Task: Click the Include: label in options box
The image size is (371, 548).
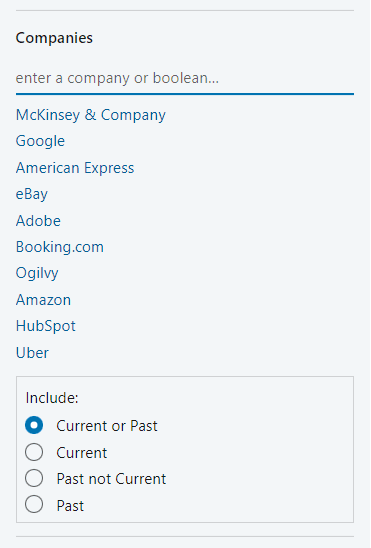Action: 52,398
